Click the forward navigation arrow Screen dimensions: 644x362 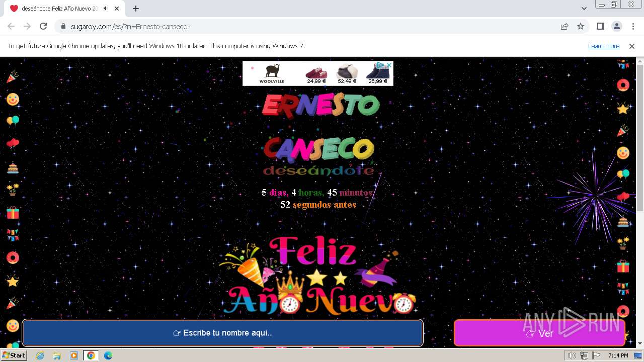[27, 26]
